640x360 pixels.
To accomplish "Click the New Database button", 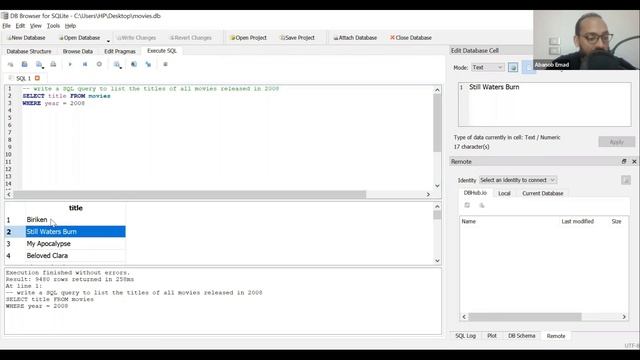I will point(26,38).
